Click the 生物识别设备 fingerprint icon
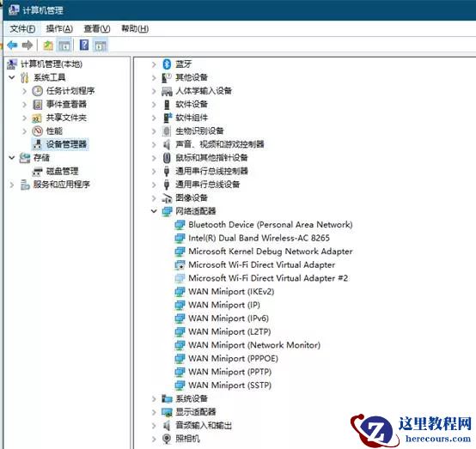476x449 pixels. click(167, 131)
